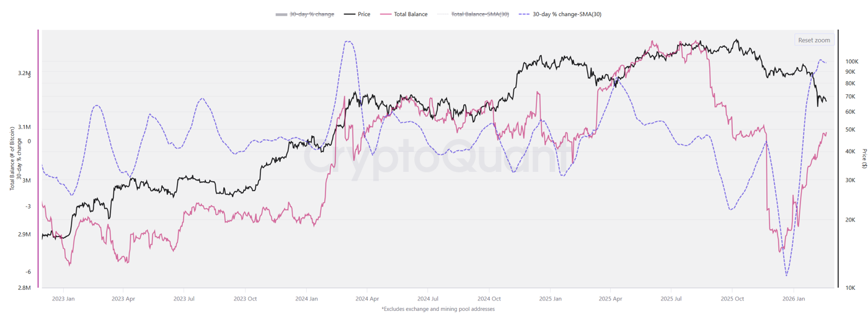Click the faded dotted Total Balance-SMA icon
Viewport: 868px width, 319px height.
coord(443,14)
